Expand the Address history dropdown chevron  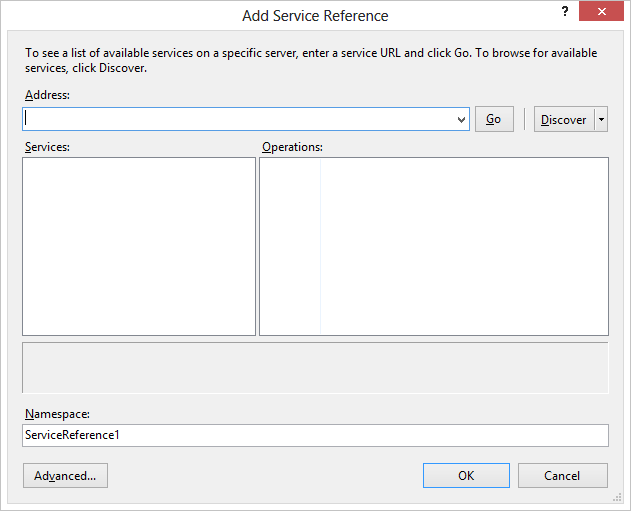tap(462, 120)
